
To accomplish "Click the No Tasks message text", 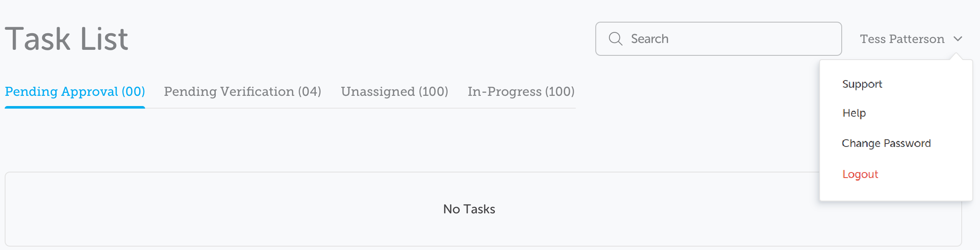I will (x=469, y=209).
